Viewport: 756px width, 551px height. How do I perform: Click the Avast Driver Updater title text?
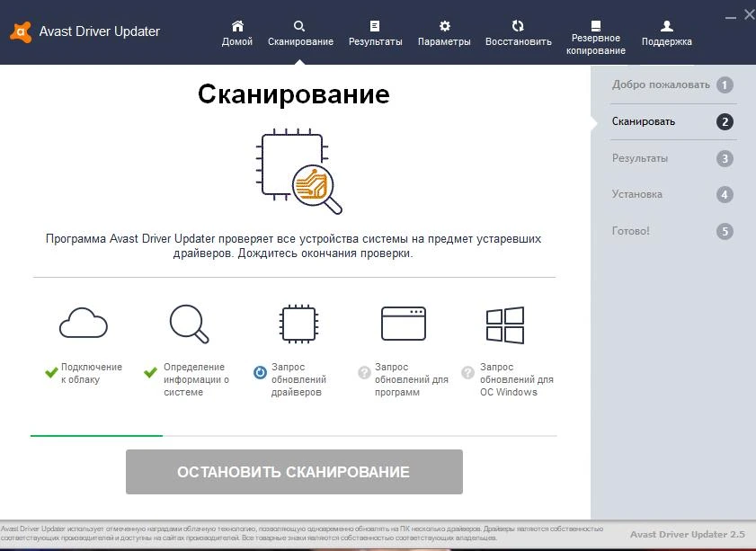[x=99, y=31]
